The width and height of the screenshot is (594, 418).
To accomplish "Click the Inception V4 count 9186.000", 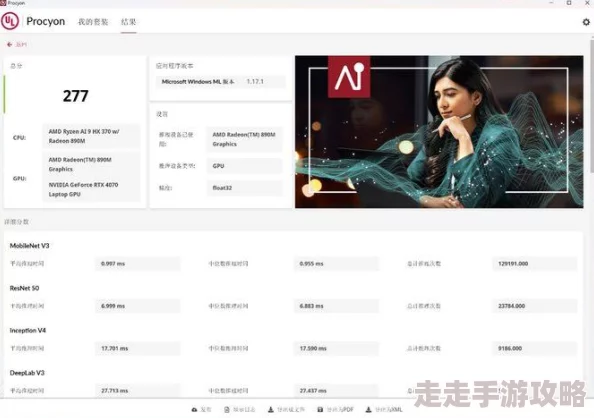I will (535, 349).
